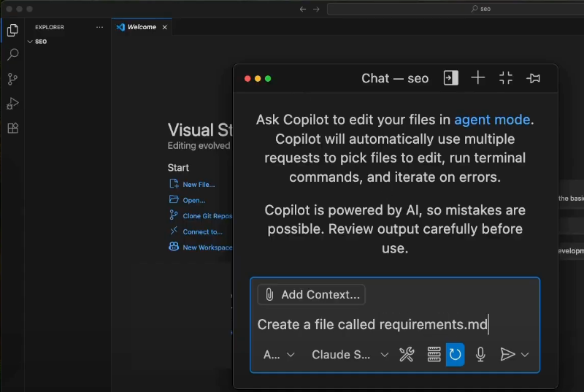Click the stacked list icon in chat toolbar
The height and width of the screenshot is (392, 584).
pos(434,355)
